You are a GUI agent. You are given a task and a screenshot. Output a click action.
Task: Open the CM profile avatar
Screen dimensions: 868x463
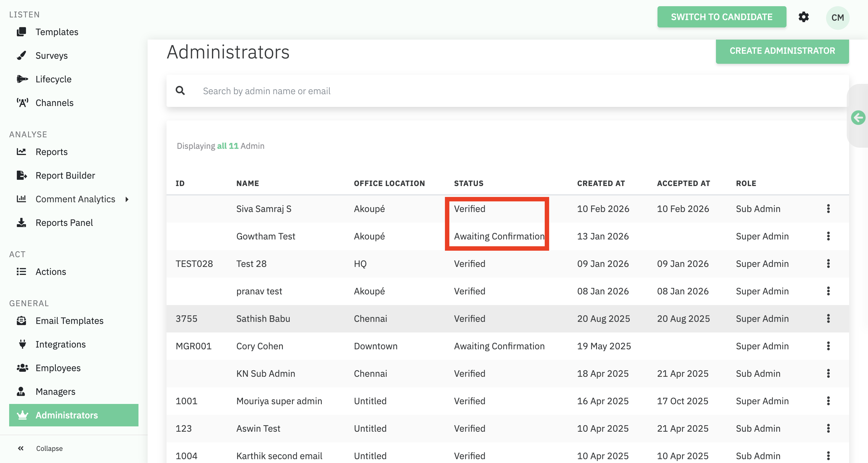(x=837, y=17)
